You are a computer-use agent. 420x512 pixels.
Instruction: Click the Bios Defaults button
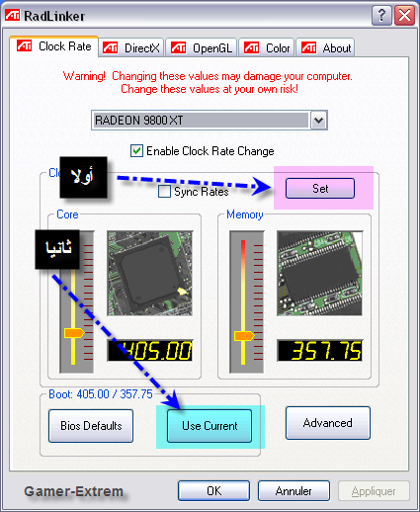pos(91,426)
